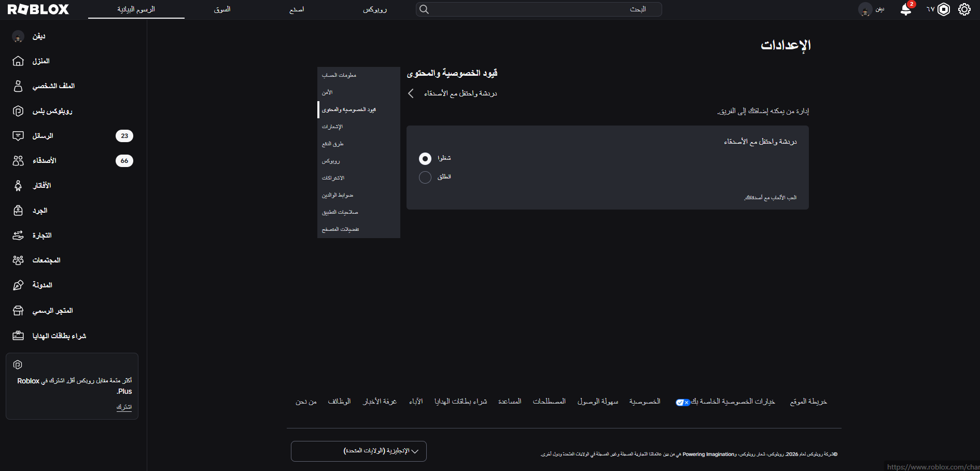This screenshot has height=471, width=980.
Task: Open the السوق top tab
Action: pos(222,9)
